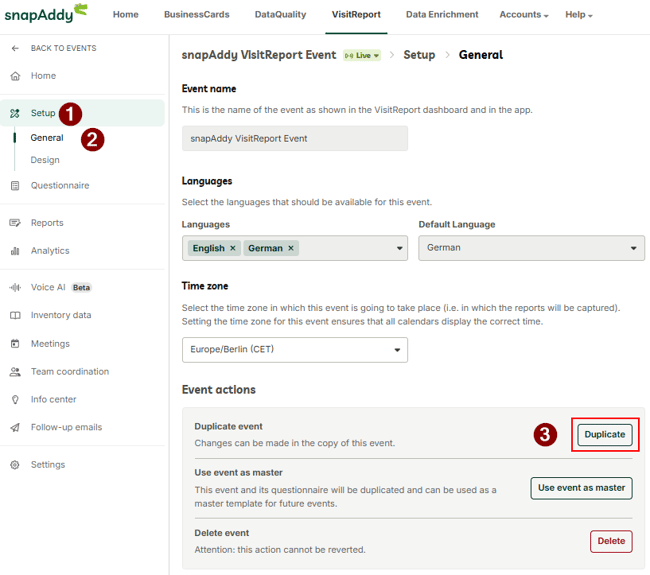Remove the German language tag
The height and width of the screenshot is (575, 650).
[x=291, y=248]
